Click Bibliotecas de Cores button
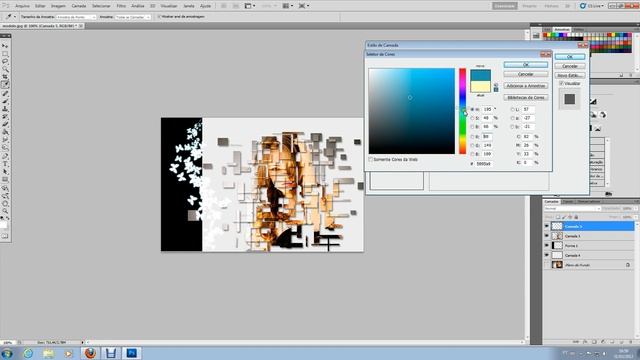 (x=526, y=98)
